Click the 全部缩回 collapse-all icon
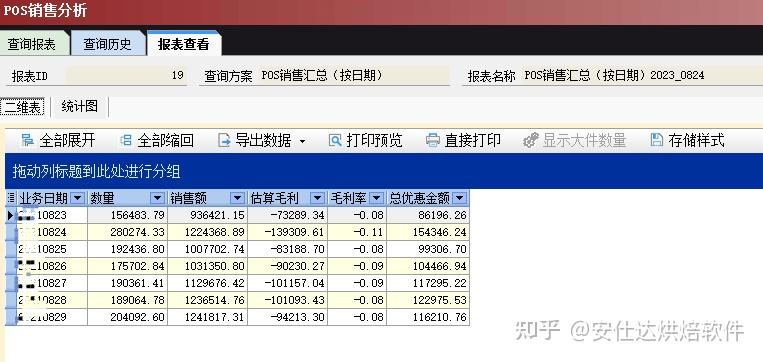 point(126,141)
